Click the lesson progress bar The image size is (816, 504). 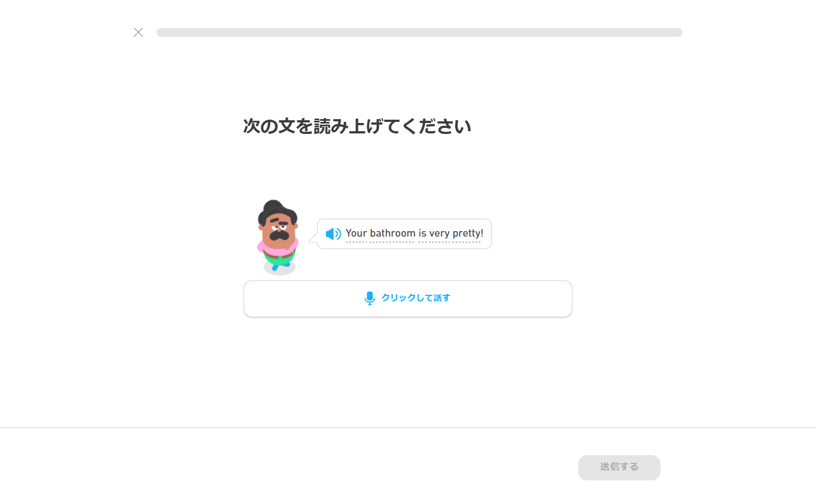pos(419,32)
